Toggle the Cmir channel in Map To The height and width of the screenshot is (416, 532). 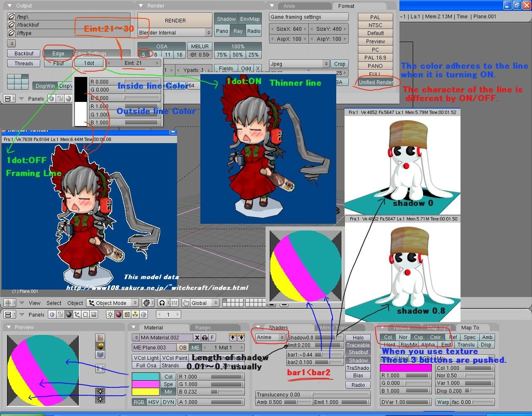[436, 337]
